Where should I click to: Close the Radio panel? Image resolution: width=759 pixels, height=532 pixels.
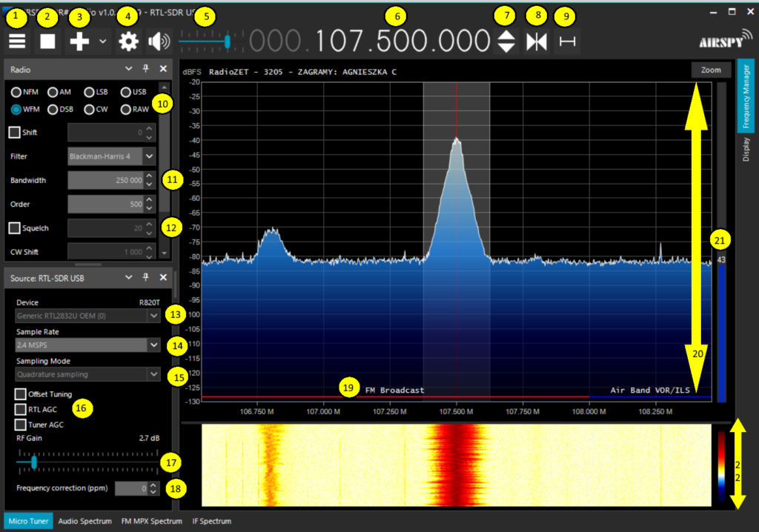(163, 68)
